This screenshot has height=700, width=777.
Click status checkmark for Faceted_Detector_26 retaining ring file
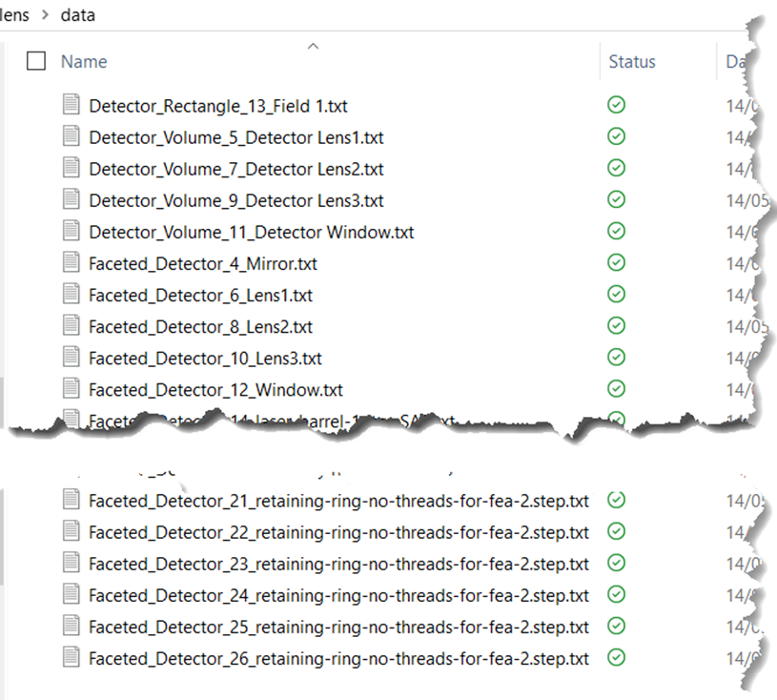pyautogui.click(x=616, y=657)
